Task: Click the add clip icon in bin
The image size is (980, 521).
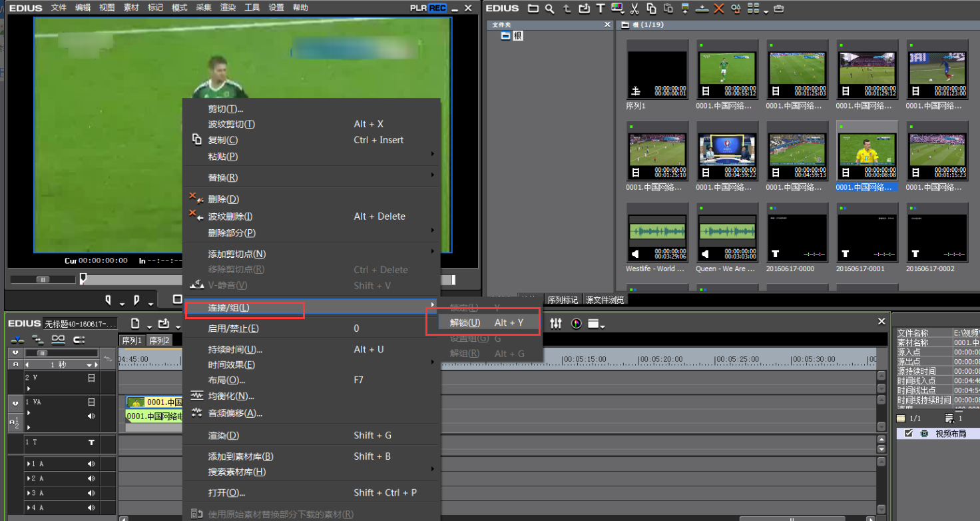Action: (584, 9)
